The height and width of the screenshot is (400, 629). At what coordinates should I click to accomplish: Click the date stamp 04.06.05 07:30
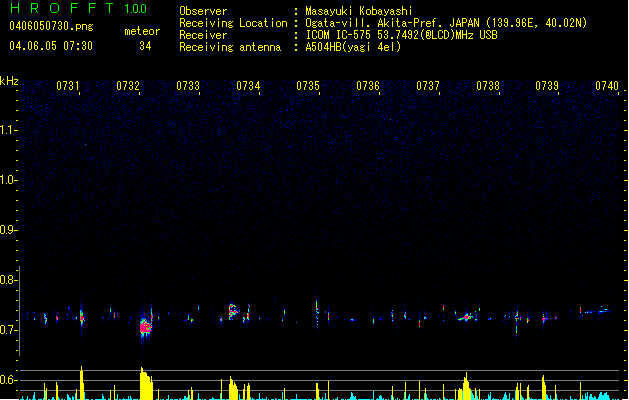[x=51, y=46]
